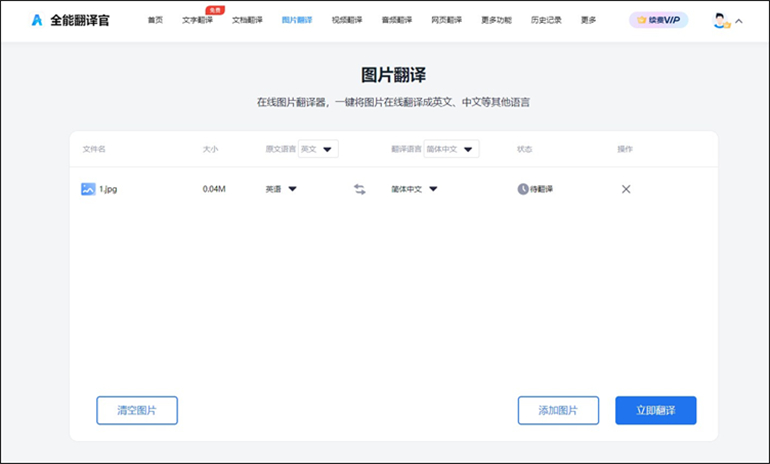Remove 1.jpg with the X icon
770x464 pixels.
pos(626,189)
